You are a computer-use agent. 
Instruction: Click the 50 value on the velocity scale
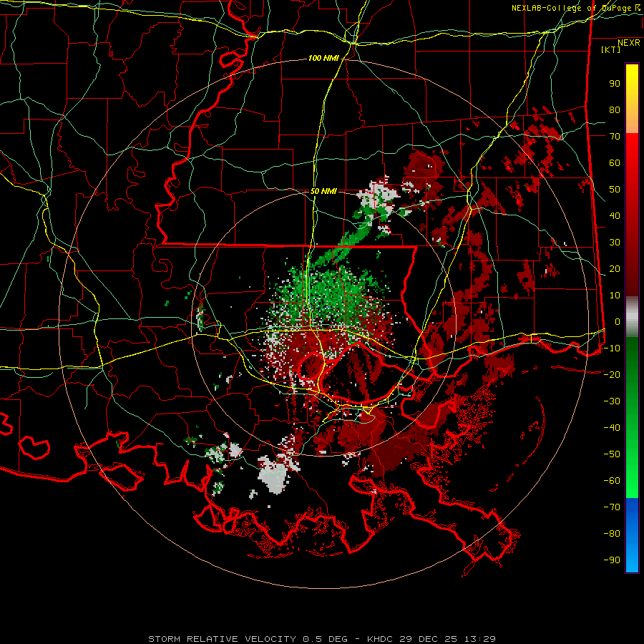tap(615, 190)
